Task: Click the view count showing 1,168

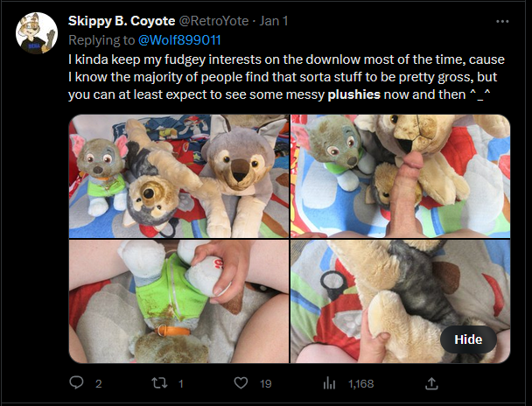Action: 361,383
